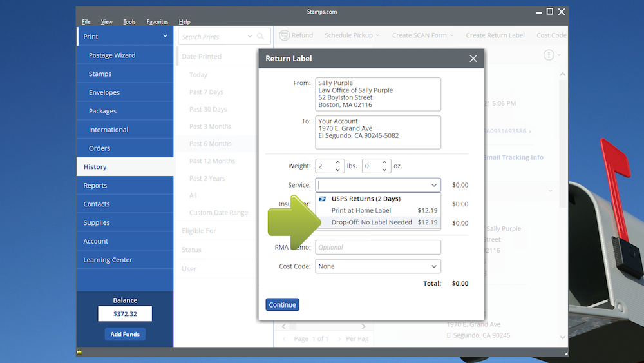Filter by Today
The image size is (644, 363).
point(198,74)
